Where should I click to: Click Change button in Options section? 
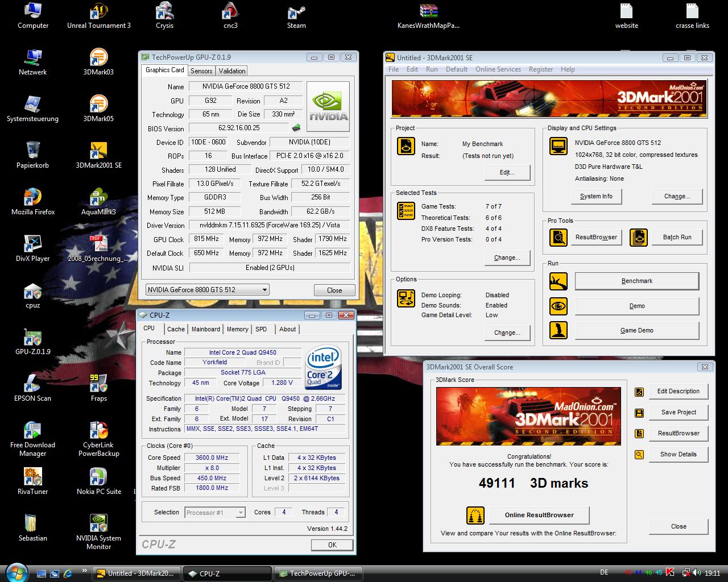point(507,332)
